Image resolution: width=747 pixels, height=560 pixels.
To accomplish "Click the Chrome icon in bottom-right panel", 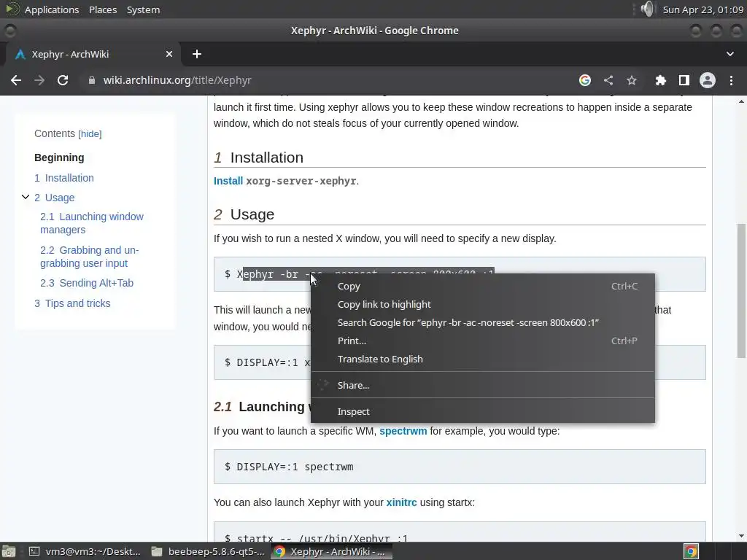I will click(691, 551).
